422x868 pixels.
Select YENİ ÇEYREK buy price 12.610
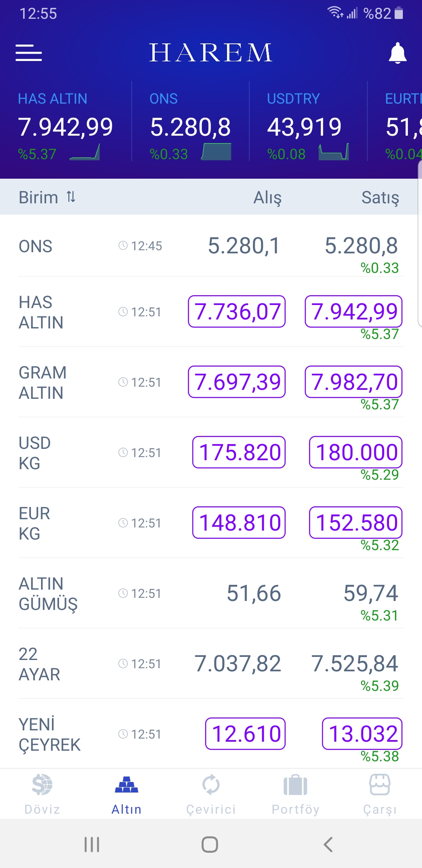pyautogui.click(x=245, y=734)
